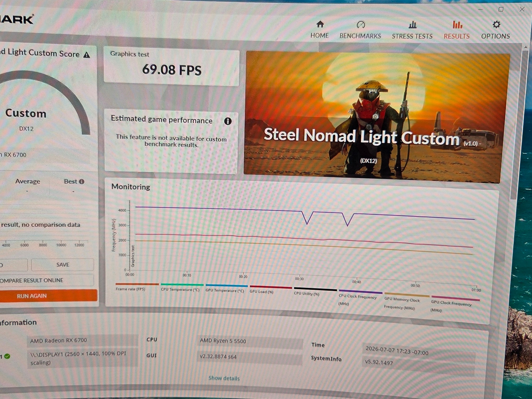This screenshot has height=399, width=532.
Task: Click the warning triangle beside Custom Score
Action: click(87, 55)
